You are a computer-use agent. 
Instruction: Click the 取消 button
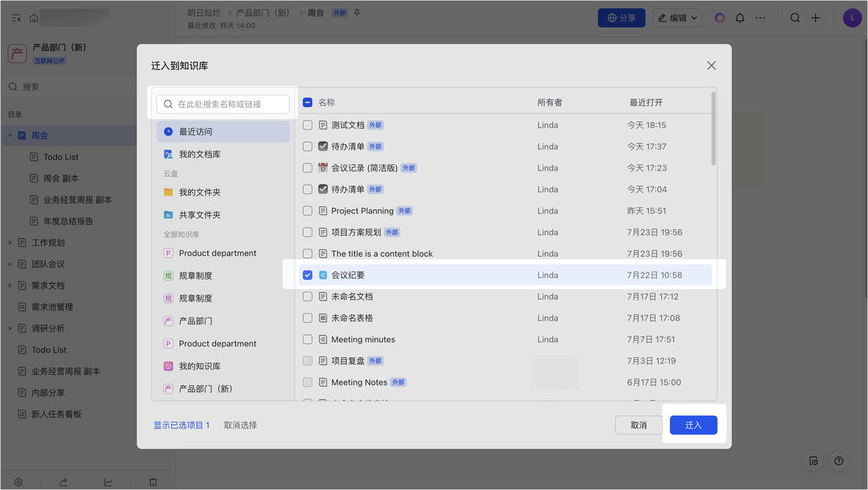tap(639, 425)
